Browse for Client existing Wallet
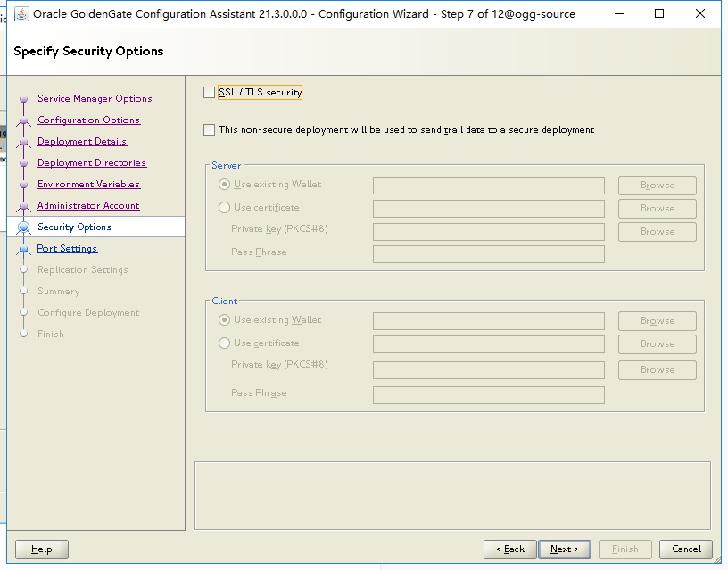728x570 pixels. tap(657, 321)
